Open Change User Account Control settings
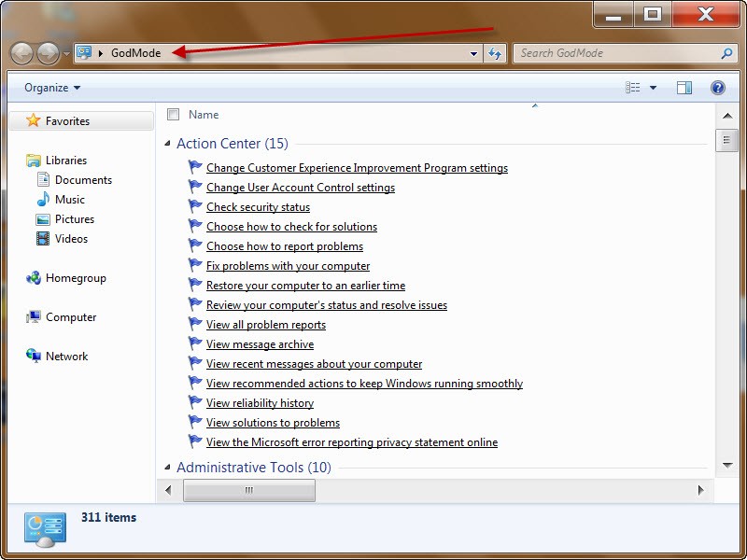The width and height of the screenshot is (747, 560). pyautogui.click(x=300, y=188)
